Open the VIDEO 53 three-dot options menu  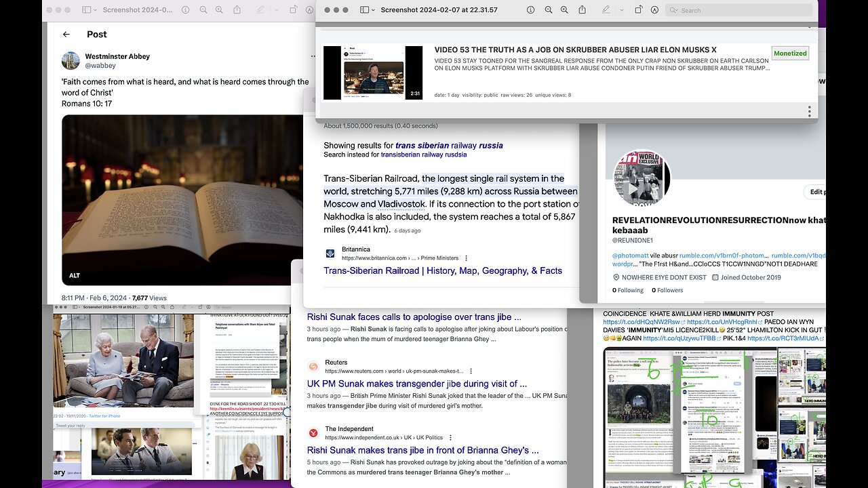[809, 111]
